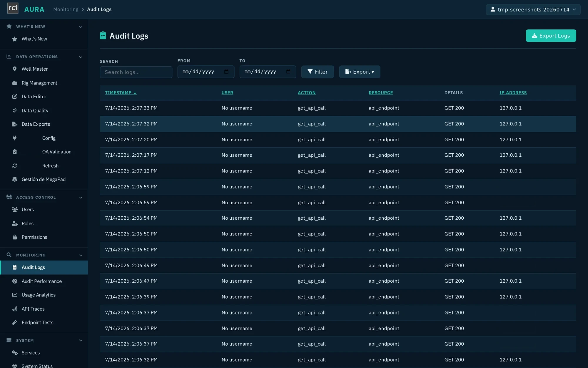Screen dimensions: 588x368
Task: Click the Data Exports file icon
Action: pos(15,124)
